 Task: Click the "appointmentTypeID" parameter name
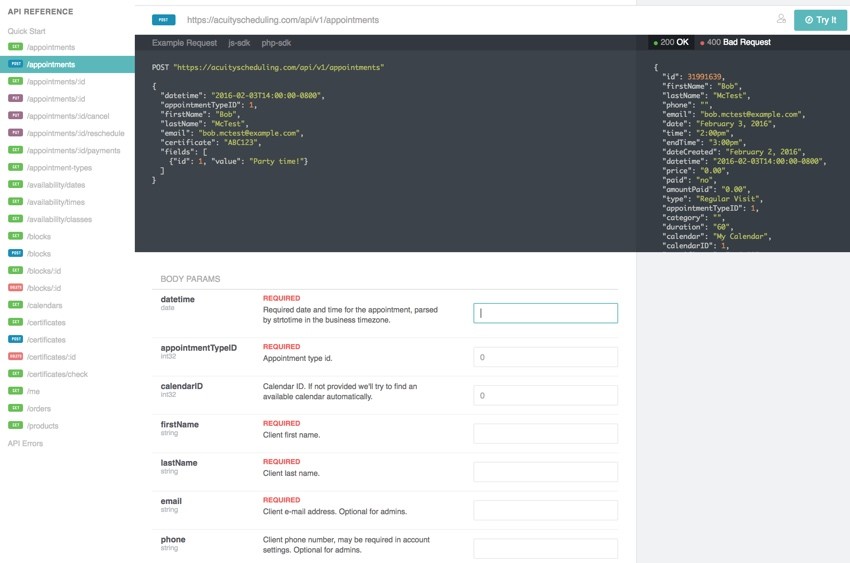(x=198, y=348)
